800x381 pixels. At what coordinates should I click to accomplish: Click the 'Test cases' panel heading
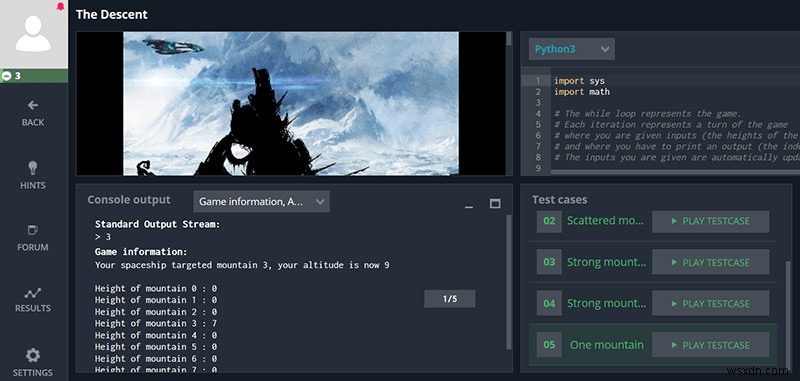pyautogui.click(x=560, y=199)
